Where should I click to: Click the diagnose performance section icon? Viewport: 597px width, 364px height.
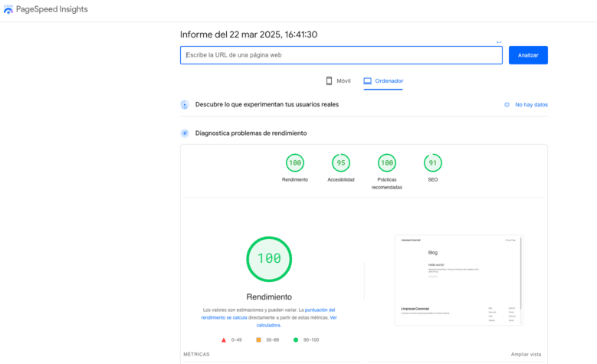coord(185,133)
